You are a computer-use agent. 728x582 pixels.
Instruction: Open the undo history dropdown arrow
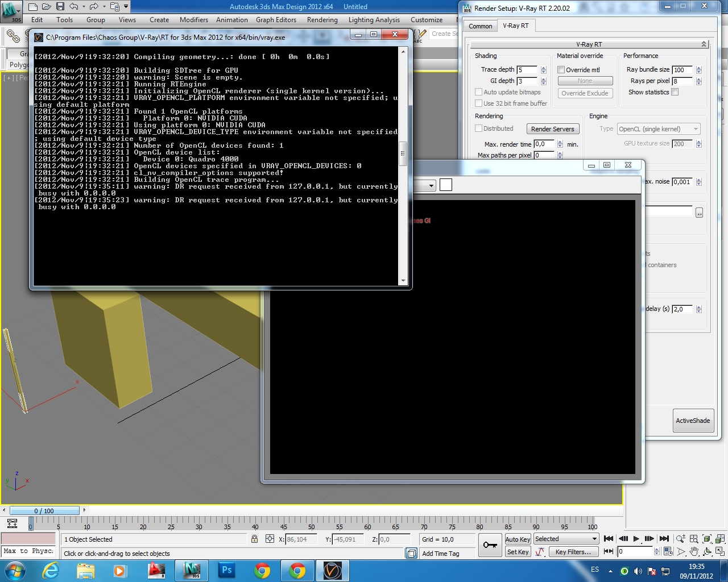pos(83,7)
